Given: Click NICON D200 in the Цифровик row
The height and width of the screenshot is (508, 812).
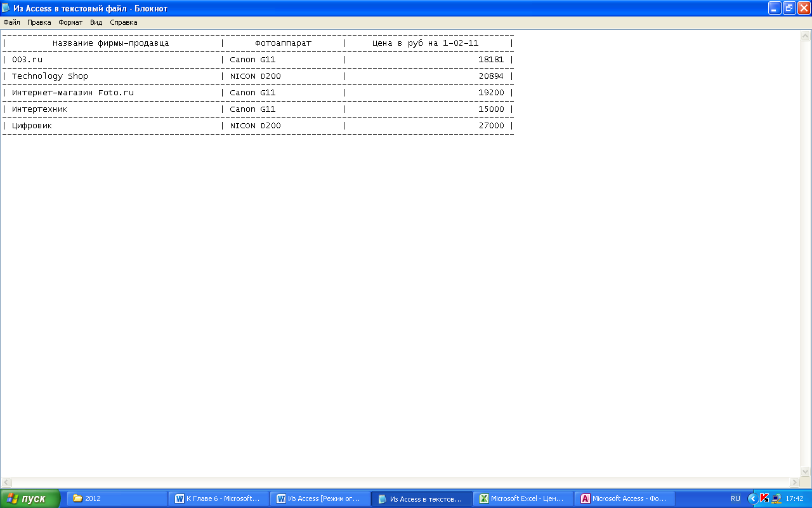Looking at the screenshot, I should pos(255,126).
